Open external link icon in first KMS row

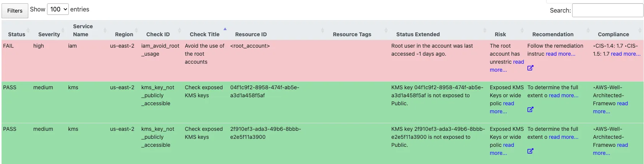pos(530,109)
